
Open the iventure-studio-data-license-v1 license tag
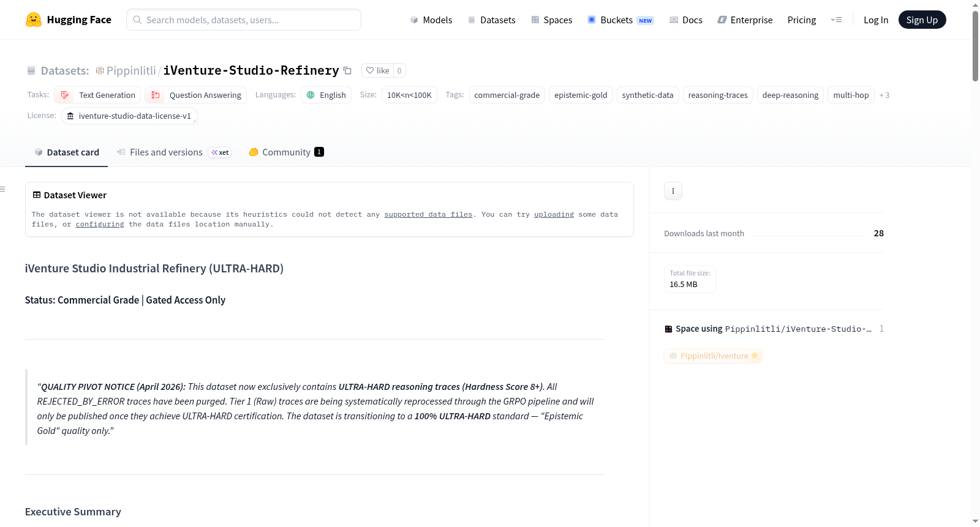pyautogui.click(x=129, y=116)
